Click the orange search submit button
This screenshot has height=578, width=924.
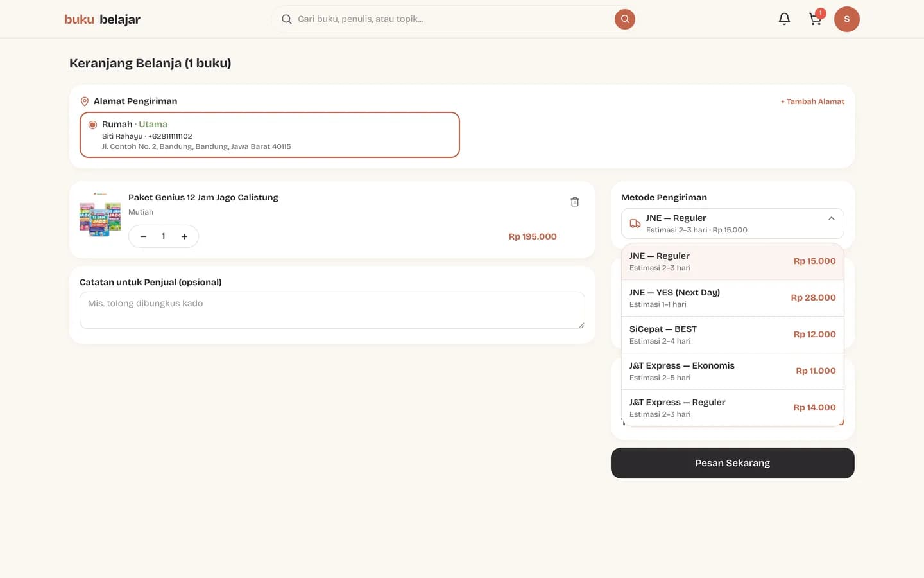coord(625,19)
